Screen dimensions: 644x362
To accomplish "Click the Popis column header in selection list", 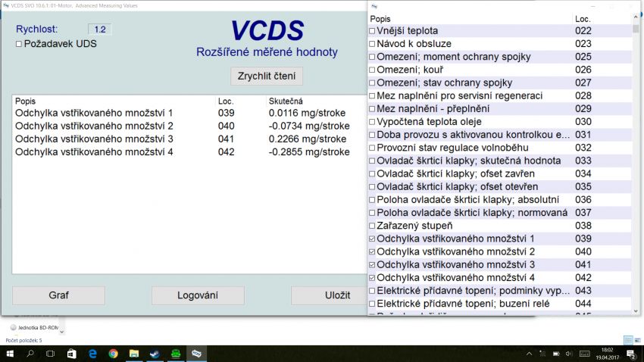I will tap(382, 18).
